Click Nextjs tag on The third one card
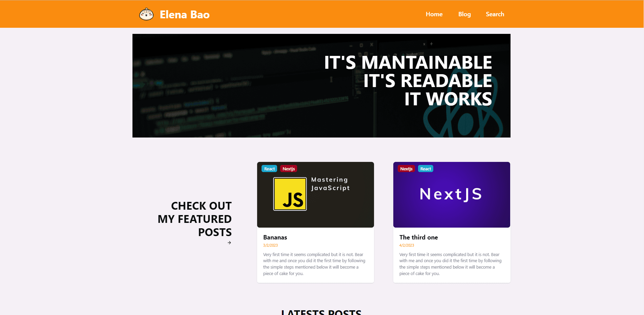644x315 pixels. [x=406, y=169]
